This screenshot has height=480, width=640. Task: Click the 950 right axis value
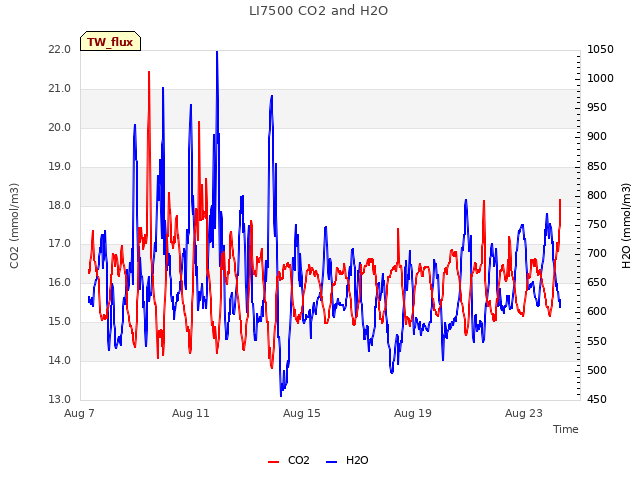[597, 107]
